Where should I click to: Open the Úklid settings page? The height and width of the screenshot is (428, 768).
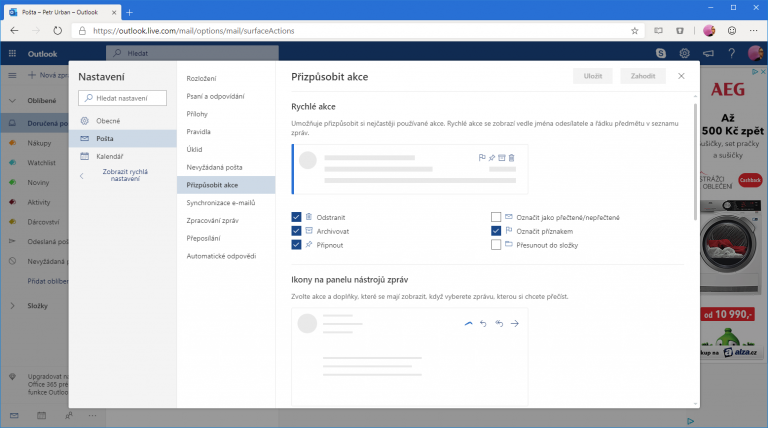tap(226, 149)
